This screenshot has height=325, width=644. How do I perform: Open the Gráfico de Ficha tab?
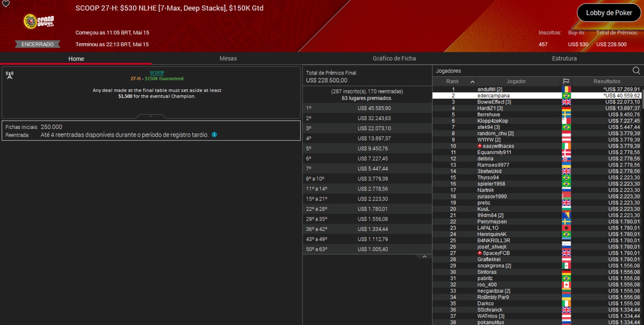pyautogui.click(x=394, y=58)
